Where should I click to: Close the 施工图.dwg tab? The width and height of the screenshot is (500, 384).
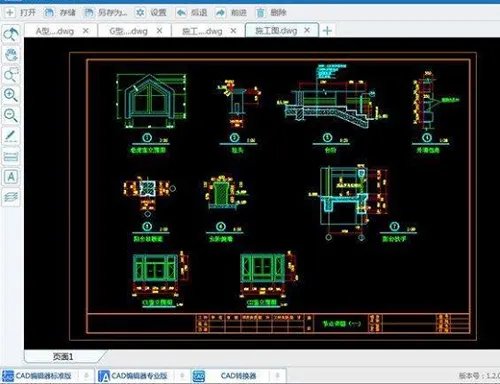[307, 30]
